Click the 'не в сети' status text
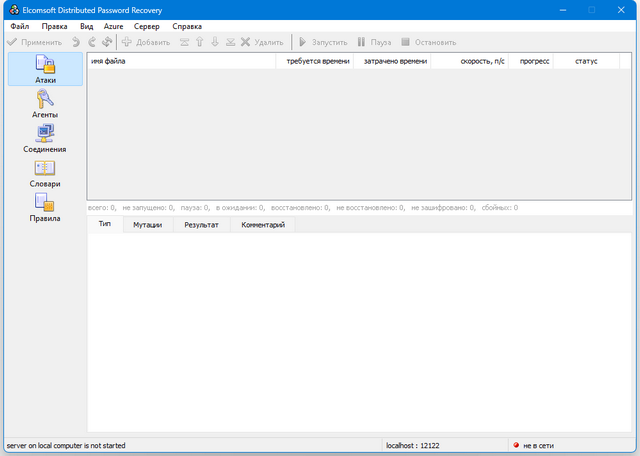The width and height of the screenshot is (640, 456). tap(538, 445)
